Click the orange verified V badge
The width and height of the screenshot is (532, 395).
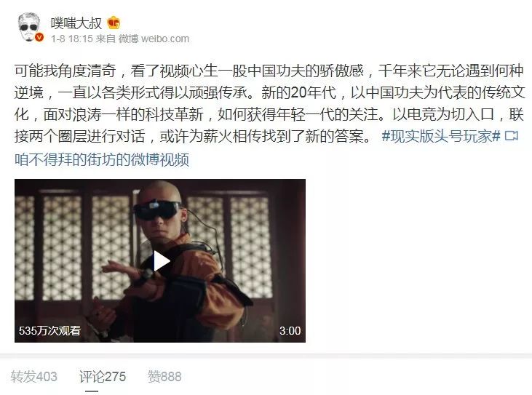39,37
